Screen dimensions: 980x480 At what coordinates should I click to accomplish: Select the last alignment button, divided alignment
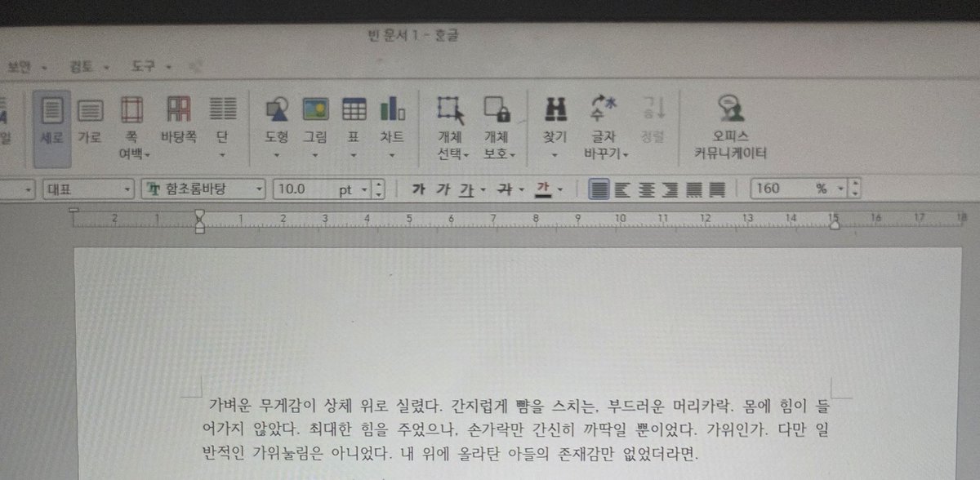718,189
